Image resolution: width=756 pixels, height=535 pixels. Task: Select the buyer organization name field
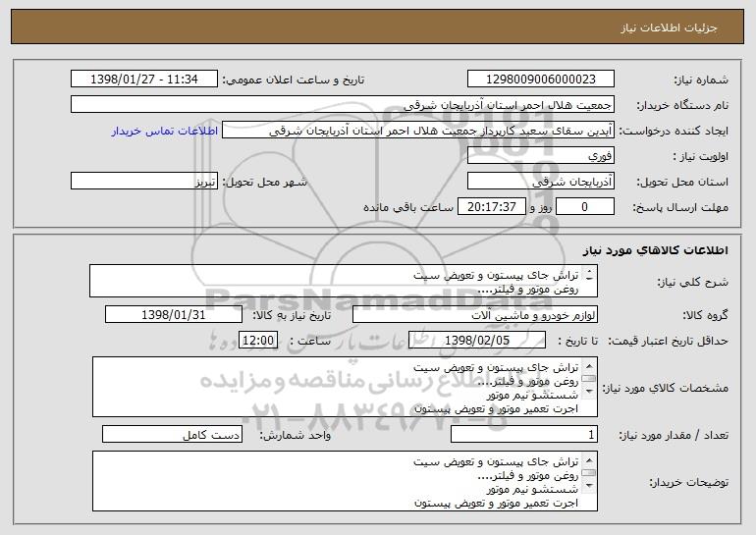[343, 105]
